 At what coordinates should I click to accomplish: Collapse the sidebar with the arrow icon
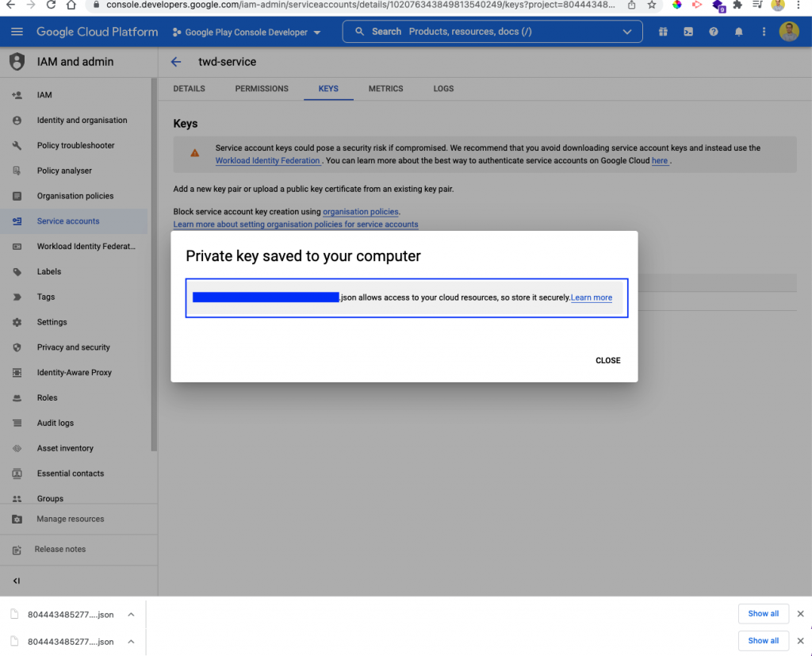tap(17, 581)
